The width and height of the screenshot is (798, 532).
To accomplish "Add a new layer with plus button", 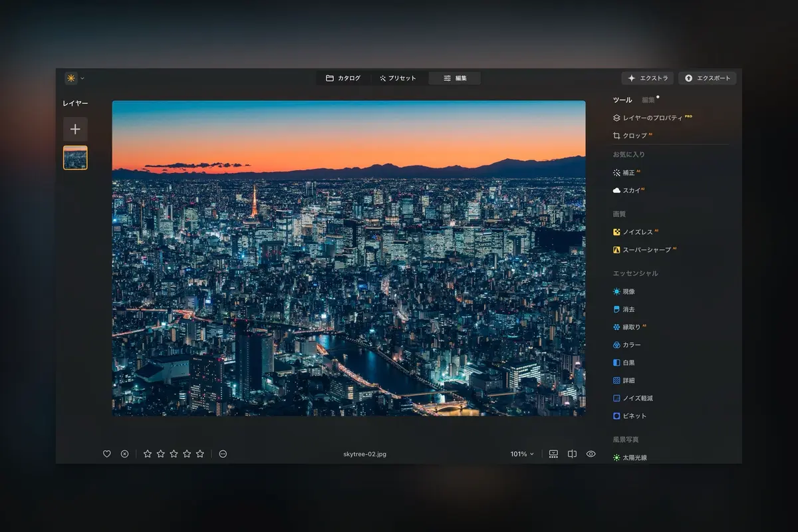I will (75, 130).
